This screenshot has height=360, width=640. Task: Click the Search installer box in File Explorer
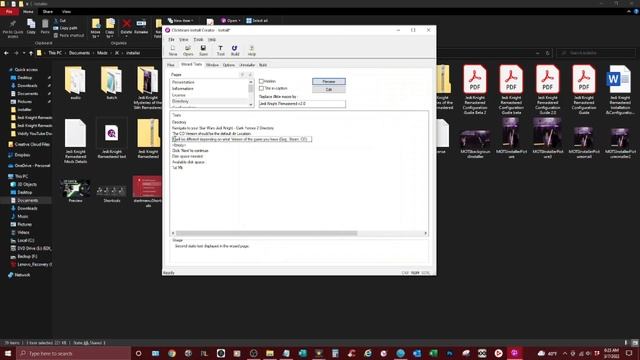596,53
